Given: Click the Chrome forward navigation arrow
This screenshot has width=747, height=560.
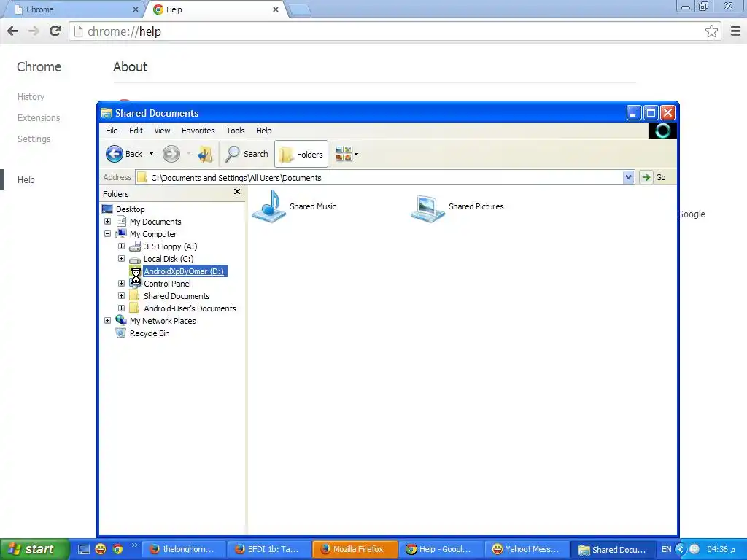Looking at the screenshot, I should point(34,31).
